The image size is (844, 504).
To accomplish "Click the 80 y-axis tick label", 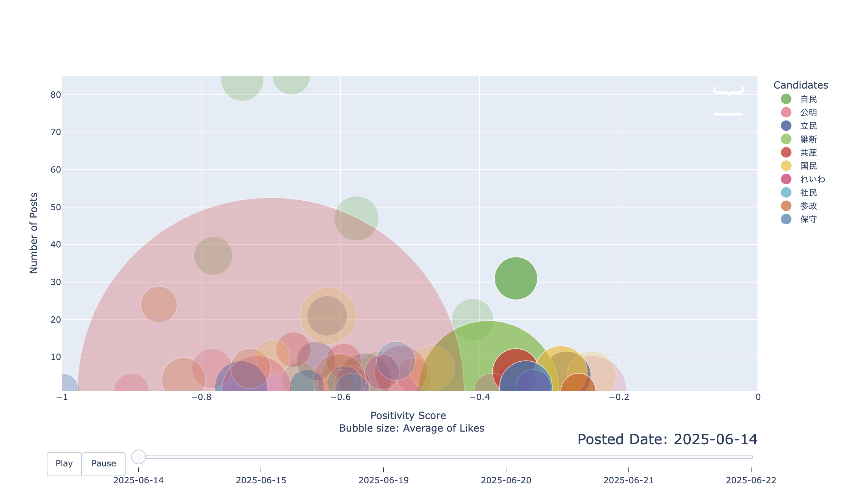I will (56, 95).
